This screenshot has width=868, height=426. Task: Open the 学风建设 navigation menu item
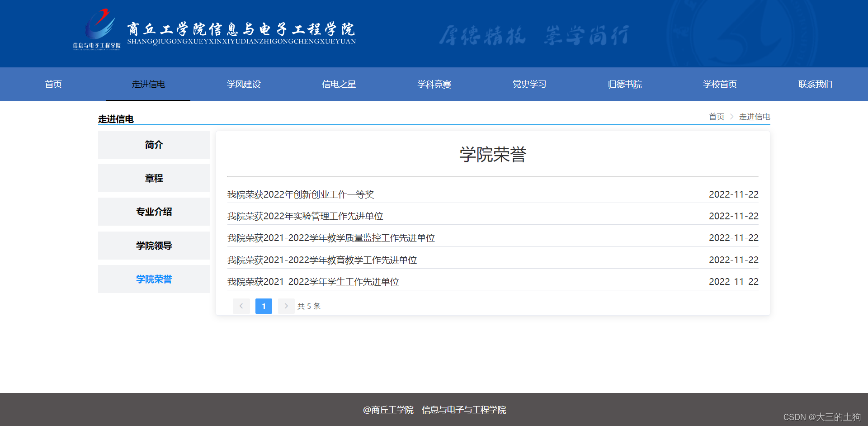tap(244, 84)
